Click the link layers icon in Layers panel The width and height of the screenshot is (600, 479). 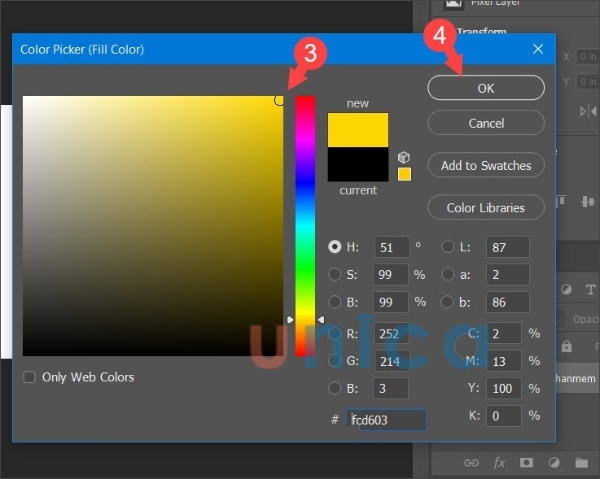[471, 463]
